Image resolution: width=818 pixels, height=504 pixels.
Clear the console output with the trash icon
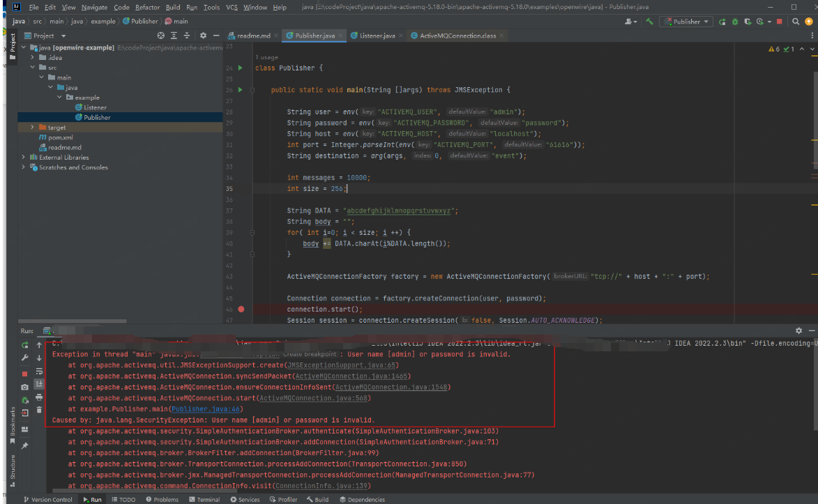[x=39, y=411]
